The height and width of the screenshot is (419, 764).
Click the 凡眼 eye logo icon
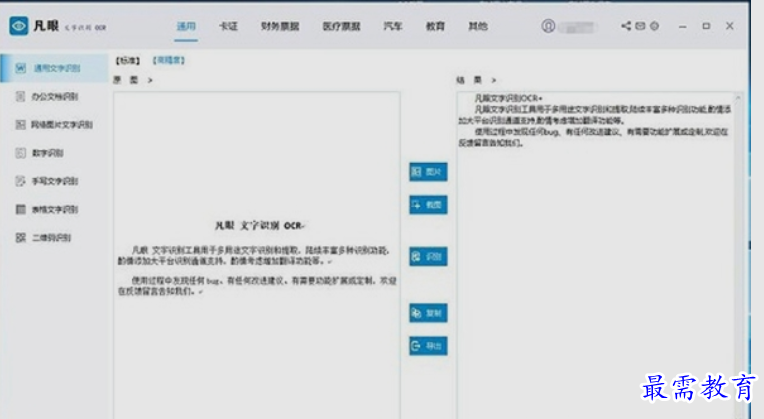pos(19,26)
